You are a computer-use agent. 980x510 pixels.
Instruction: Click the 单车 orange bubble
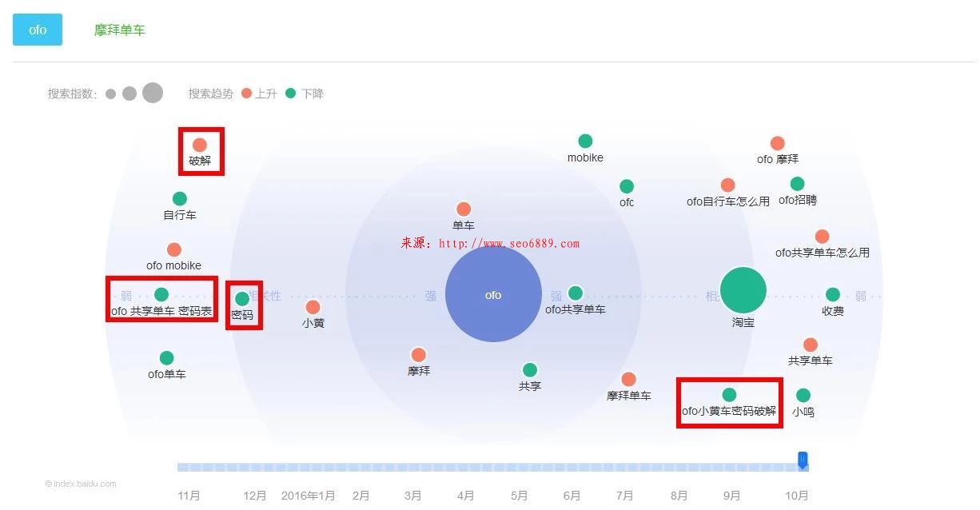pyautogui.click(x=464, y=209)
